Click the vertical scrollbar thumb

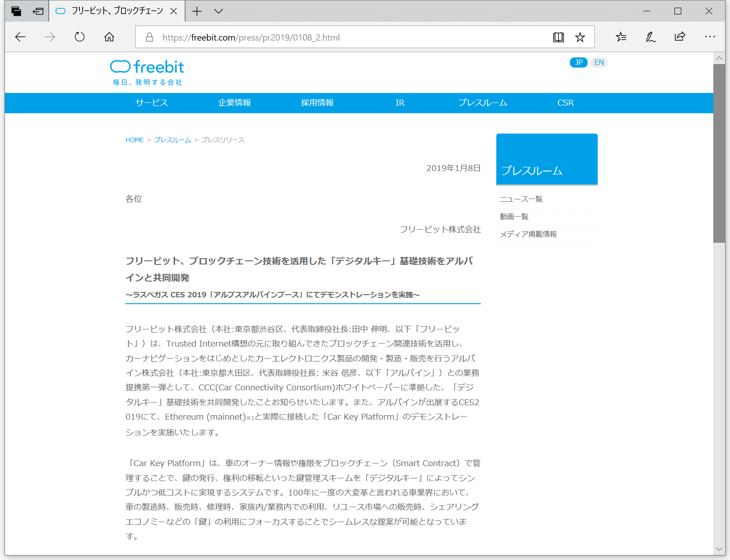point(719,153)
